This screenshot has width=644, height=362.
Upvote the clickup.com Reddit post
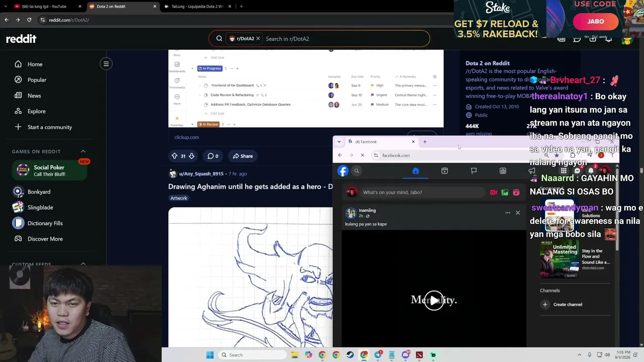coord(174,156)
